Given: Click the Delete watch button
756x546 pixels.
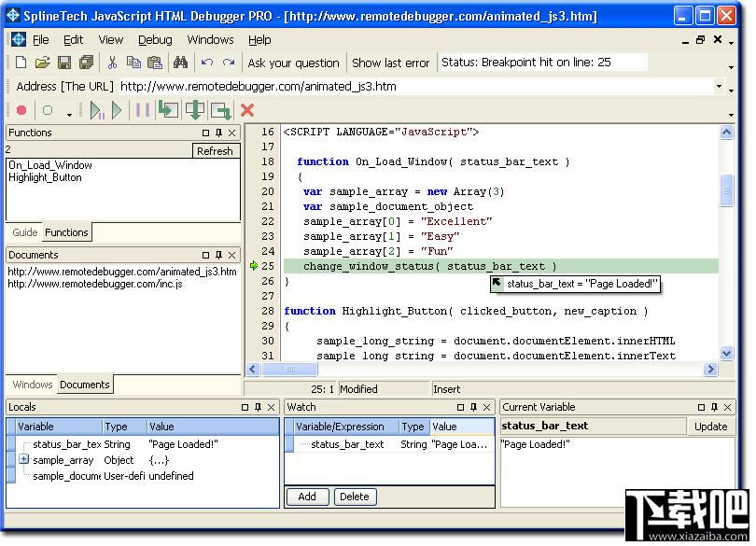Looking at the screenshot, I should click(355, 497).
